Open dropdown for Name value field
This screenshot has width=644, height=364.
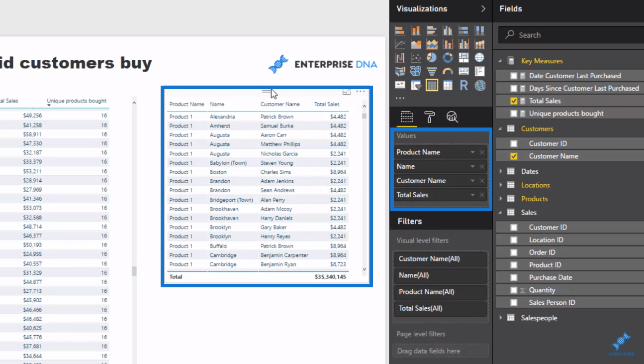(x=472, y=166)
